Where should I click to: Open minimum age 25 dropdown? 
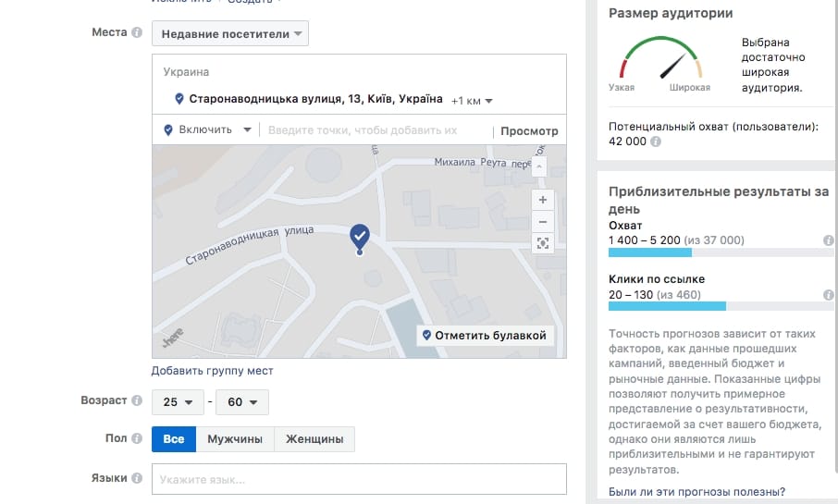178,402
